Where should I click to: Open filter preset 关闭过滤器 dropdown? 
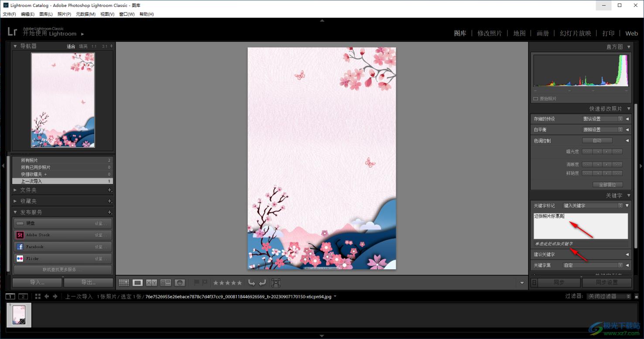[609, 296]
